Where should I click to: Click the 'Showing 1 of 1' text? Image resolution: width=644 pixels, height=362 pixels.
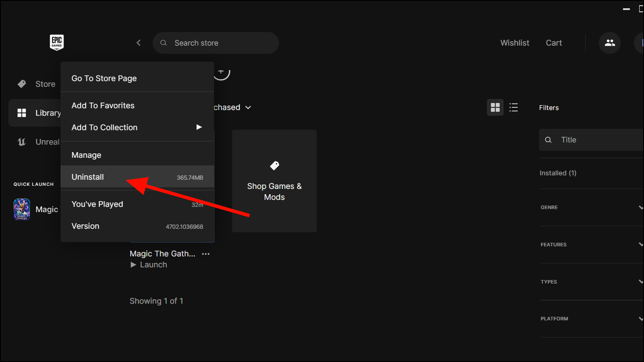(156, 301)
